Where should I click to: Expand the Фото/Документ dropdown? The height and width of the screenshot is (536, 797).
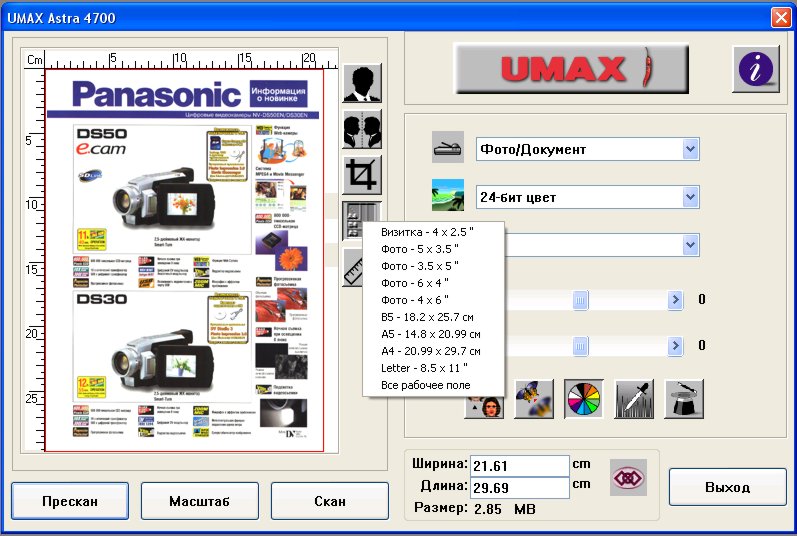pyautogui.click(x=690, y=149)
